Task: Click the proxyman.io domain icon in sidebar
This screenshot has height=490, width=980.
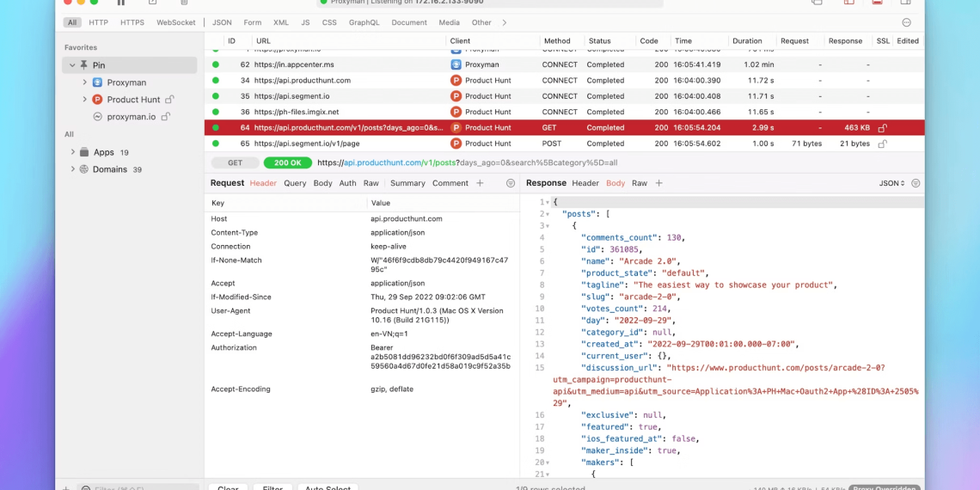Action: (x=98, y=117)
